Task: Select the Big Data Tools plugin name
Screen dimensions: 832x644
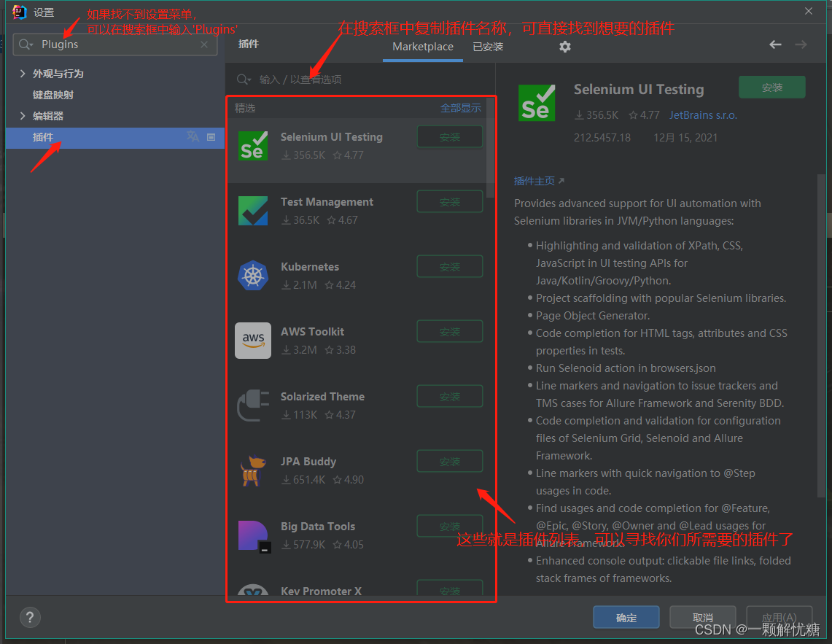Action: 318,527
